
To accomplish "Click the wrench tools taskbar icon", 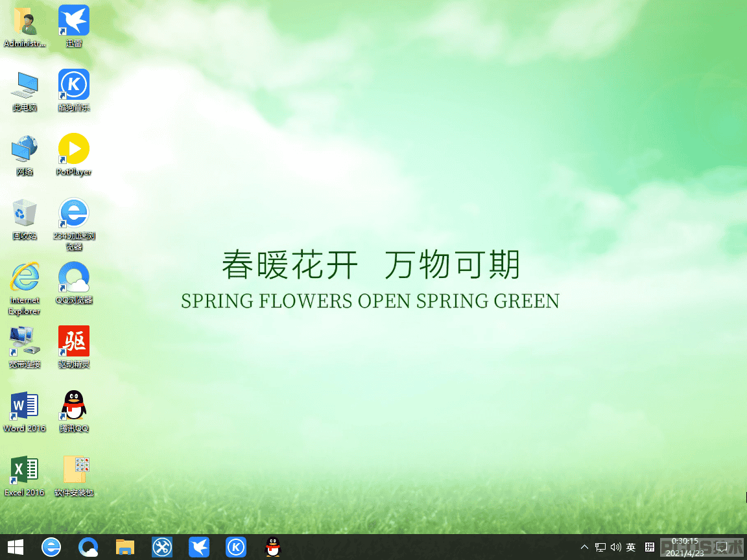I will (x=162, y=547).
